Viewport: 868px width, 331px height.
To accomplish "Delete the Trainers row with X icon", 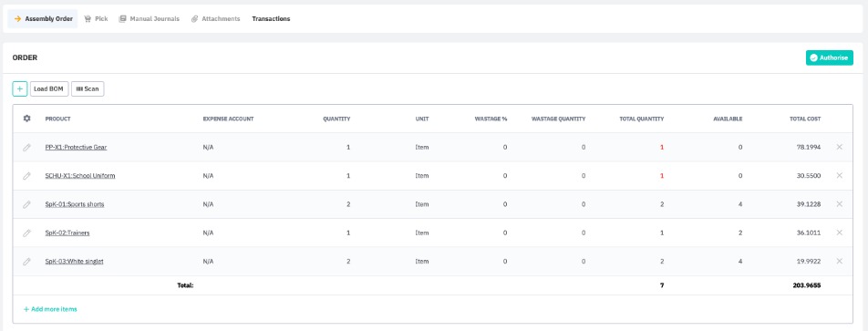I will [x=839, y=233].
